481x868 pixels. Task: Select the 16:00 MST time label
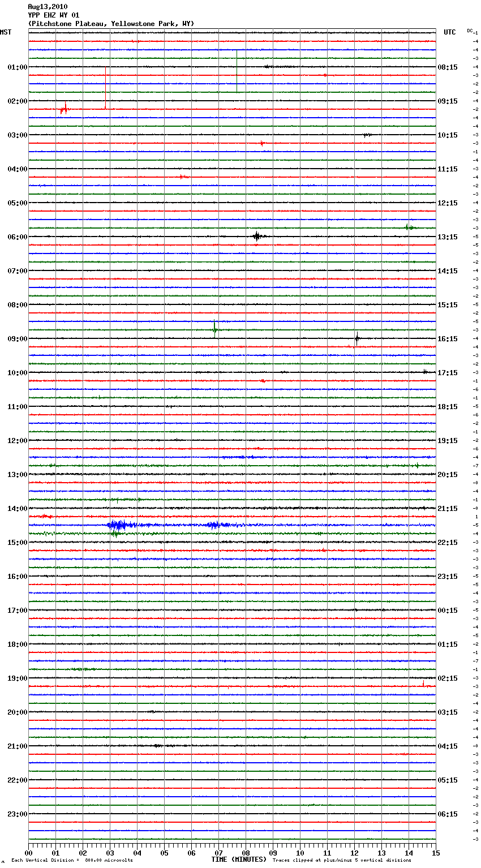[18, 577]
